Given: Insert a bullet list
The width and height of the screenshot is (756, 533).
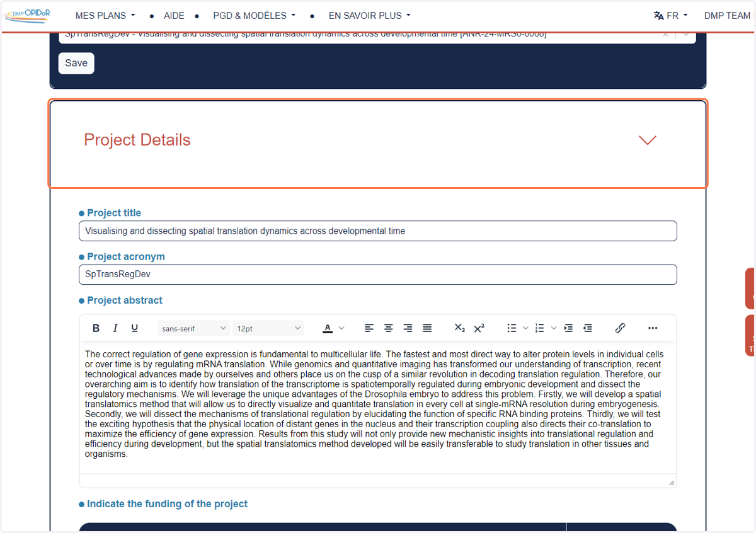Looking at the screenshot, I should (512, 328).
